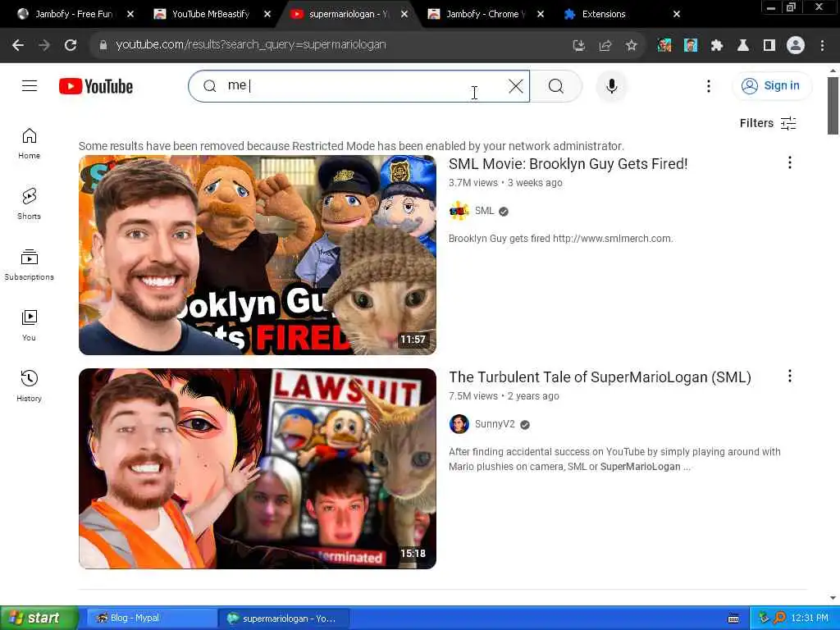Open the second extension icon in toolbar
The height and width of the screenshot is (630, 840).
tap(691, 46)
